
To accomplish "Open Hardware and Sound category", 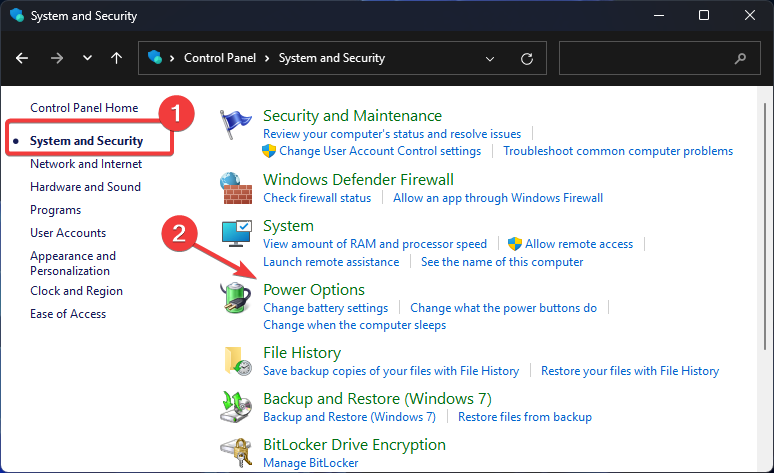I will 85,187.
